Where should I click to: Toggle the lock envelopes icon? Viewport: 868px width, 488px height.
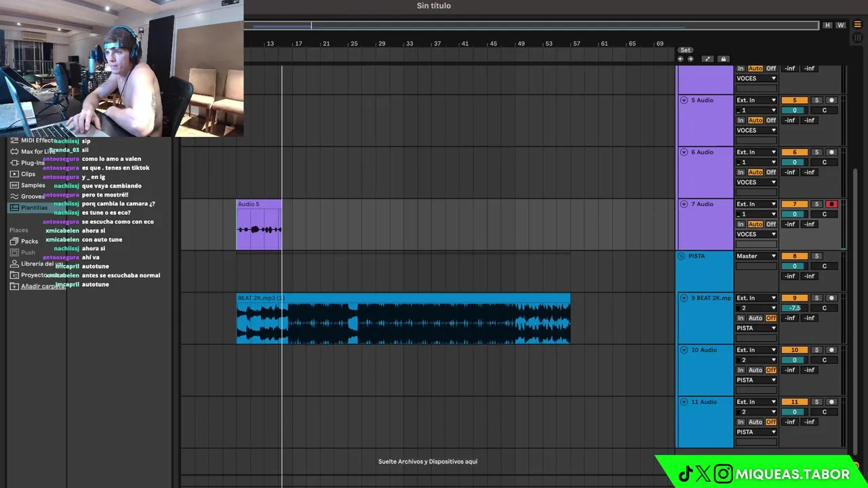[723, 59]
